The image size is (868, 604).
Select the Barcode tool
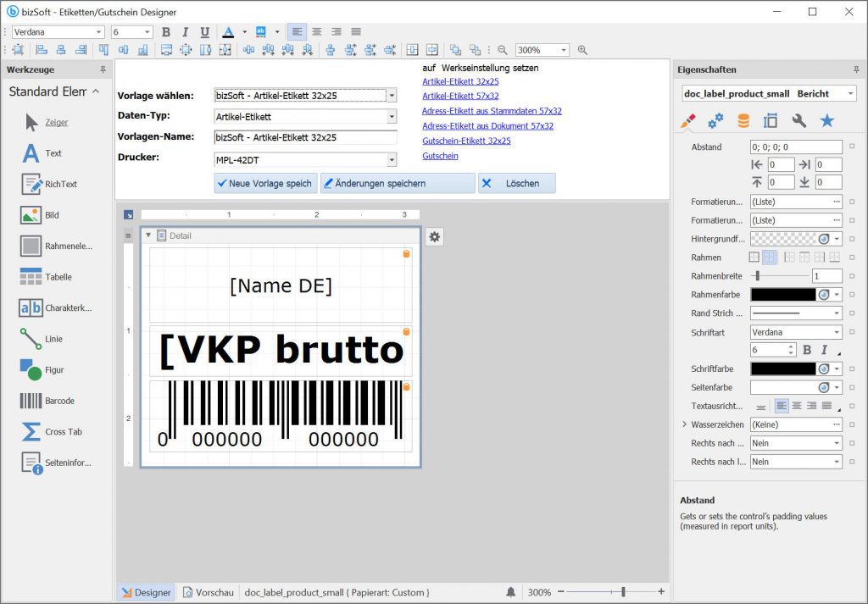click(48, 401)
